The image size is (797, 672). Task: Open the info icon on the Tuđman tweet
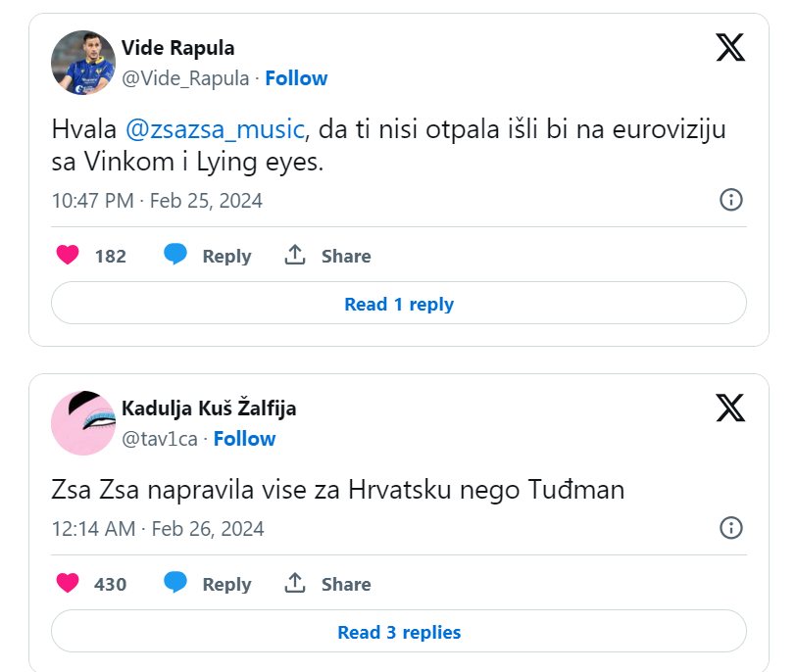point(731,528)
